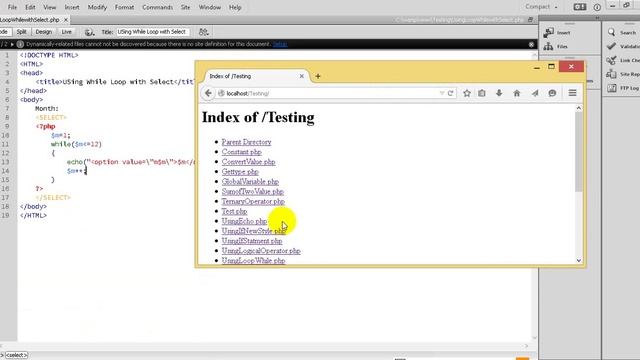Open the Firefox hamburger menu

(x=572, y=93)
